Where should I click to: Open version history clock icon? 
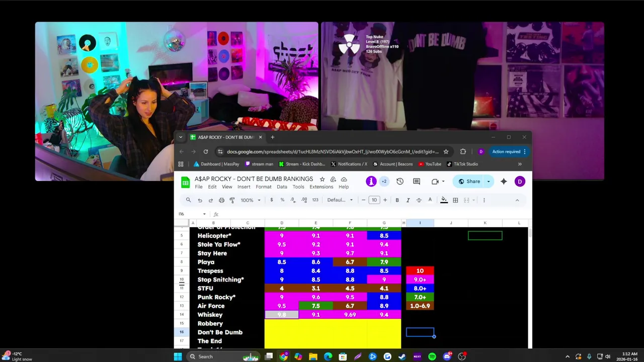click(x=400, y=182)
